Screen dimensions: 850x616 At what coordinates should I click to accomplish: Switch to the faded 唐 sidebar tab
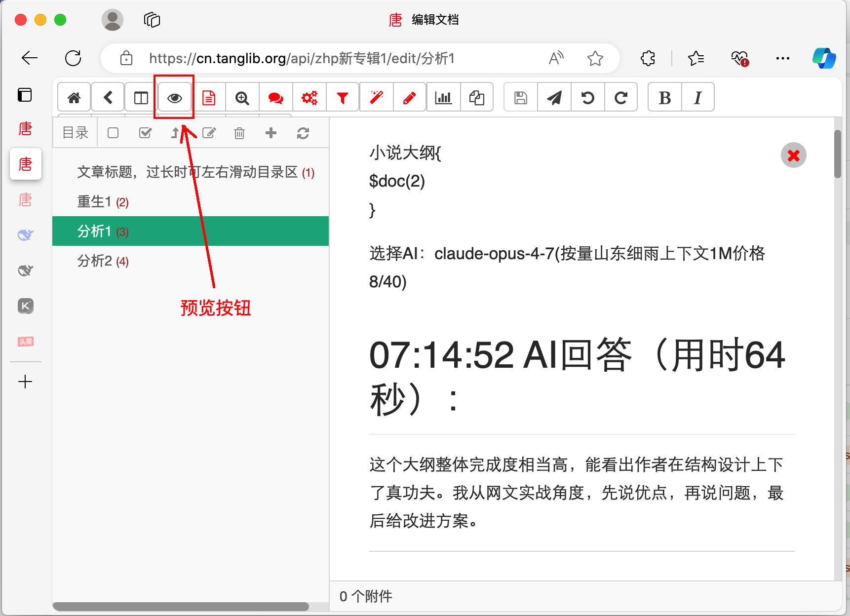coord(26,199)
